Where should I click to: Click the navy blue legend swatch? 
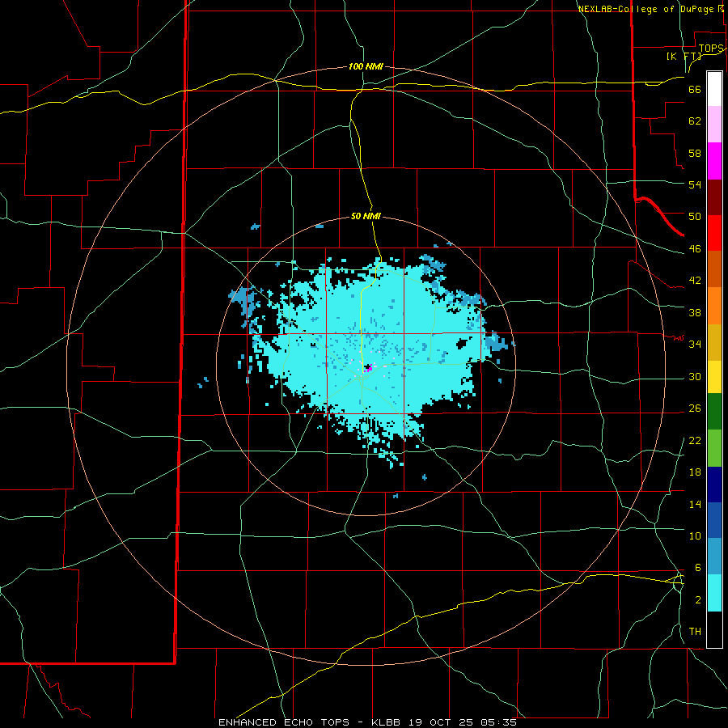(x=714, y=485)
